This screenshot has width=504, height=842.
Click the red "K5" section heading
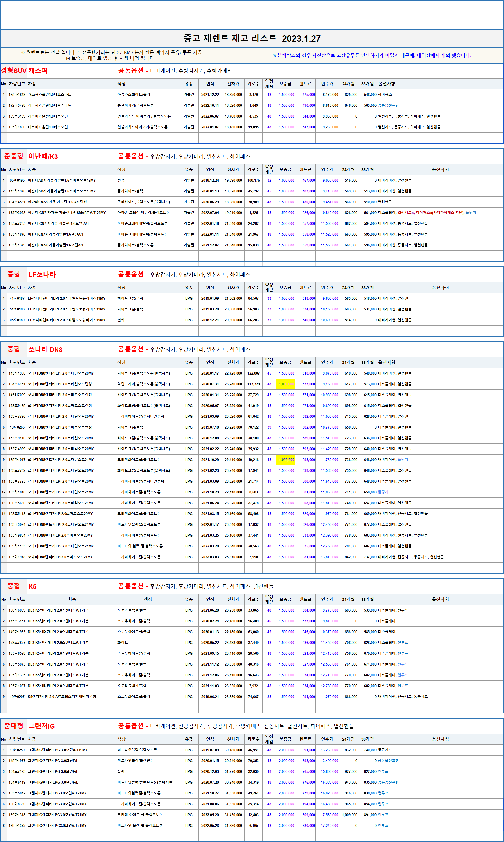pyautogui.click(x=32, y=586)
